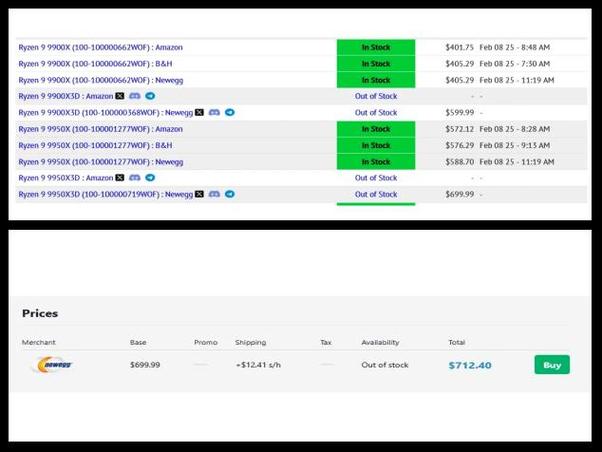Click Telegram icon in 9900X3D Newegg row
The height and width of the screenshot is (452, 602).
tap(230, 113)
